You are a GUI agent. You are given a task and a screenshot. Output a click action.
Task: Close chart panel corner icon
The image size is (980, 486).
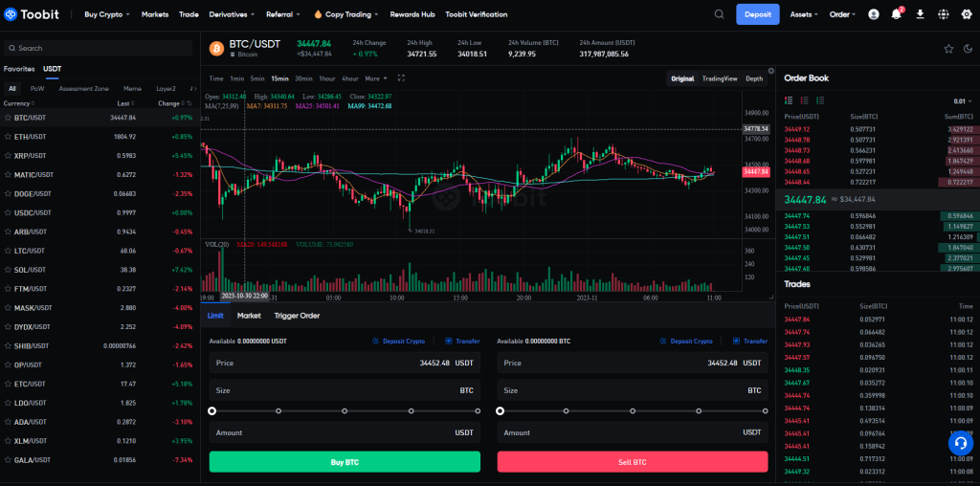pyautogui.click(x=770, y=71)
